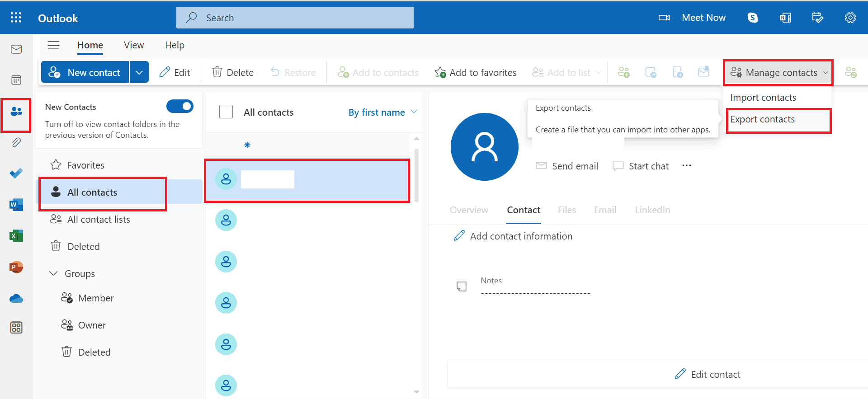Turn off the New Contacts toggle
The width and height of the screenshot is (868, 399).
tap(180, 107)
